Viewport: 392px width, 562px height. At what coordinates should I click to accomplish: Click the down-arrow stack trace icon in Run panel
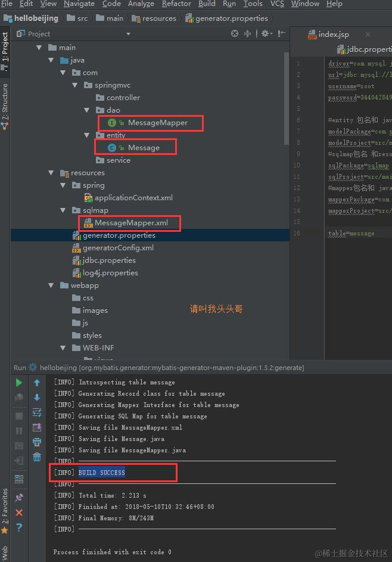[37, 398]
